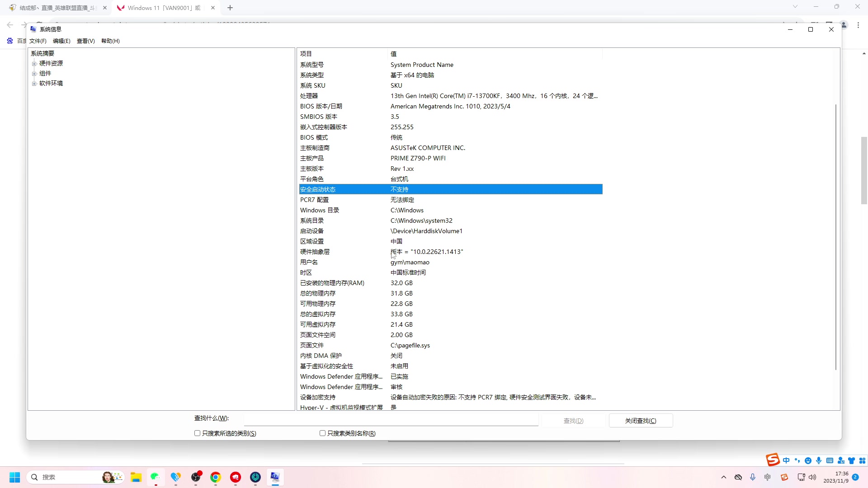868x488 pixels.
Task: Enable 只搜索类别名称 checkbox
Action: (x=322, y=433)
